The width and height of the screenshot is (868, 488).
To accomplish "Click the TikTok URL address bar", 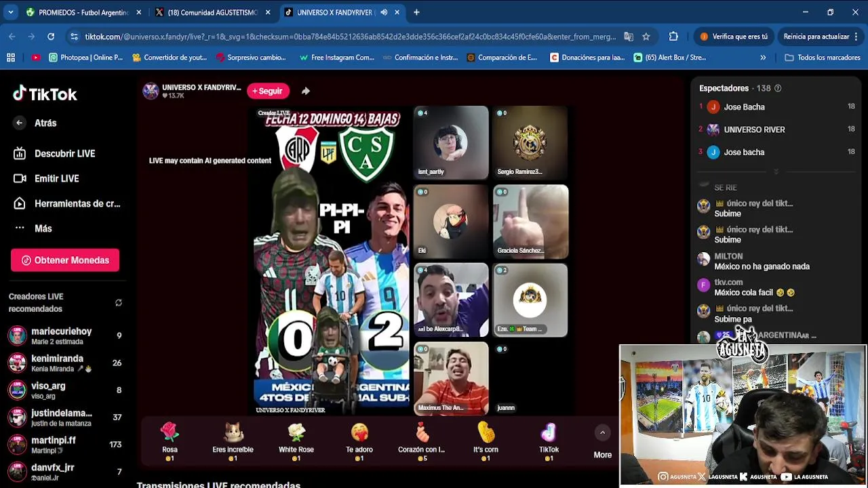I will tap(350, 37).
